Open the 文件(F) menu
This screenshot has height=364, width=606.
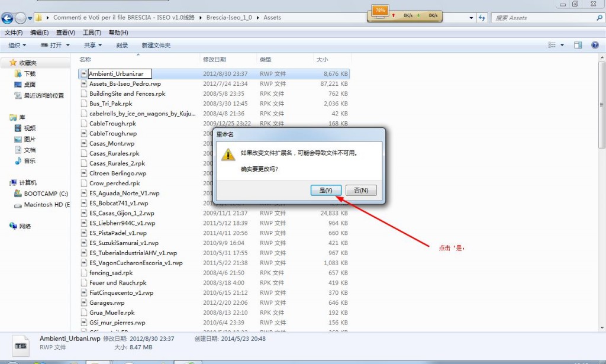[14, 33]
